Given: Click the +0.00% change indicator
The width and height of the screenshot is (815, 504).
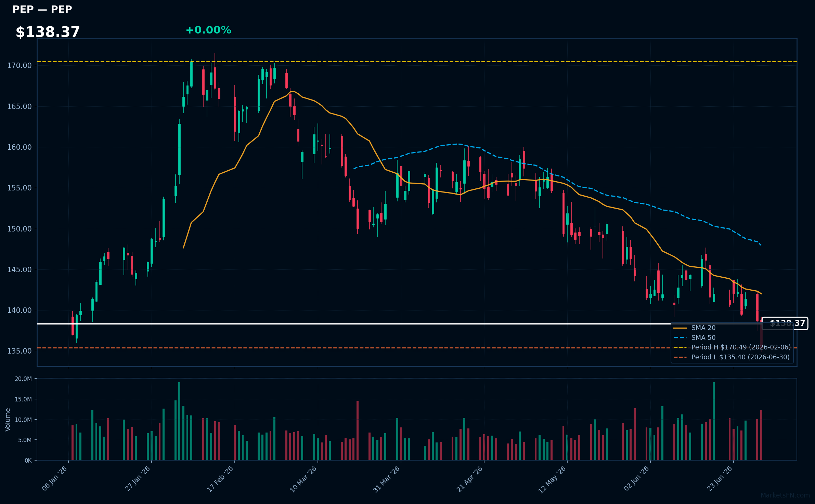Looking at the screenshot, I should click(208, 30).
